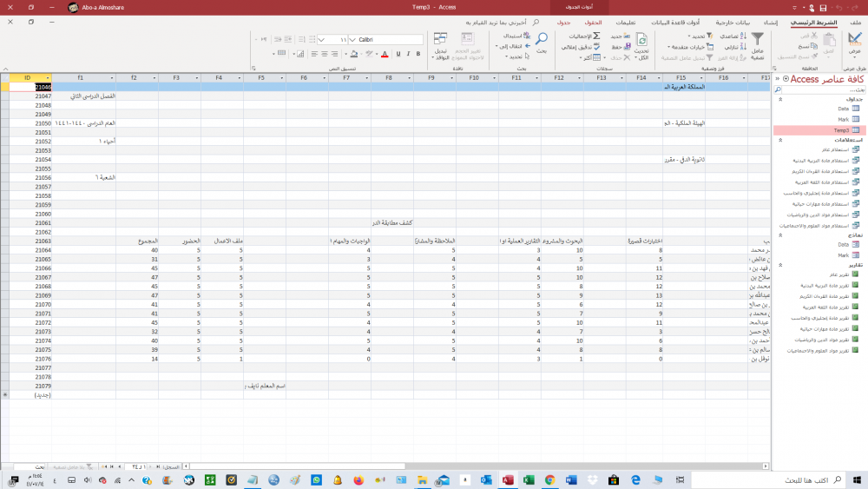Viewport: 868px width, 489px height.
Task: Sort descending with تنازلي button
Action: coord(735,47)
